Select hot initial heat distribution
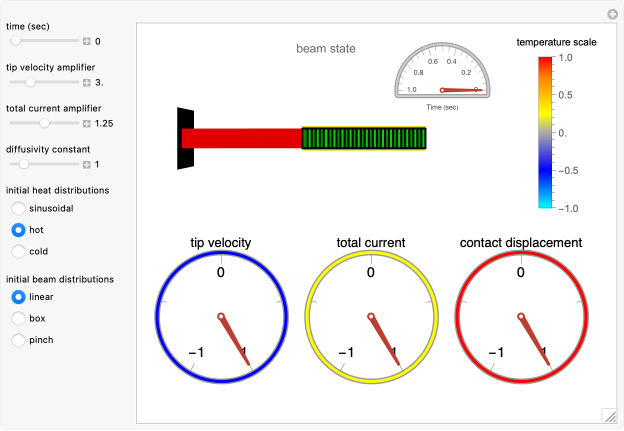The width and height of the screenshot is (624, 431). point(18,230)
